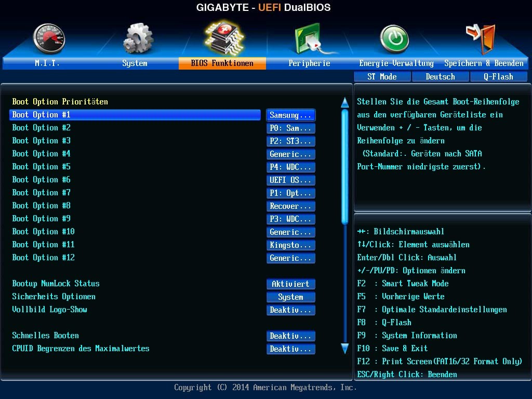Open Boot Option #8 Recover dropdown

click(291, 206)
